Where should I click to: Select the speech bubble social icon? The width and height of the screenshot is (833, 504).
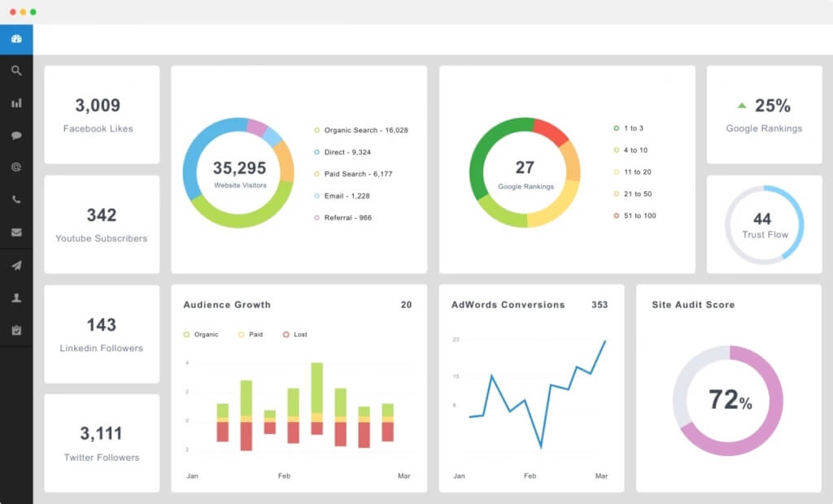[x=16, y=136]
